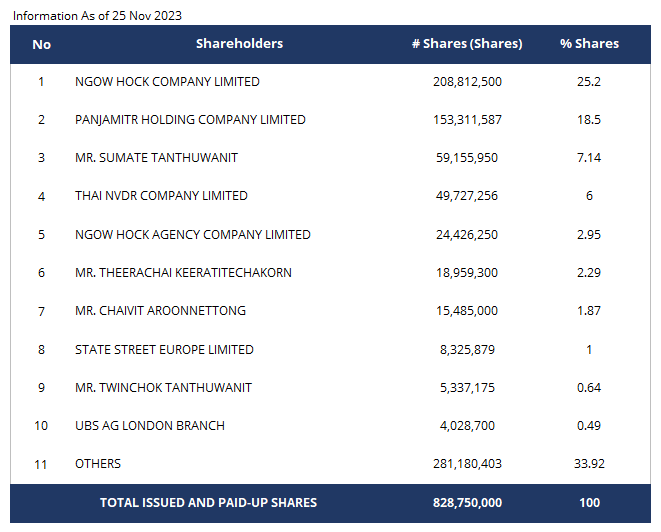Click MR. THEERACHAI KEERATITECHAKORN name

183,273
